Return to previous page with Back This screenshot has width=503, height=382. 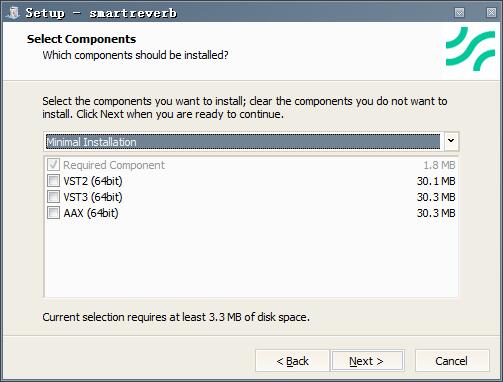(292, 361)
